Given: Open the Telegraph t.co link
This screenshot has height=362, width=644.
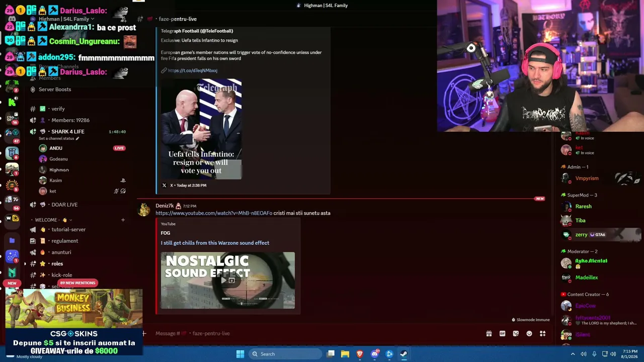Looking at the screenshot, I should pos(193,70).
